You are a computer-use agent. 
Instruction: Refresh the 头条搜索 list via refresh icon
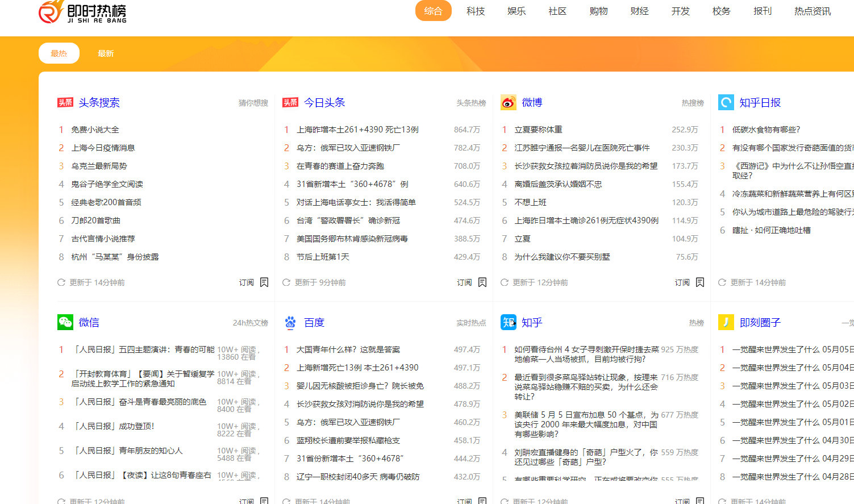pos(61,282)
